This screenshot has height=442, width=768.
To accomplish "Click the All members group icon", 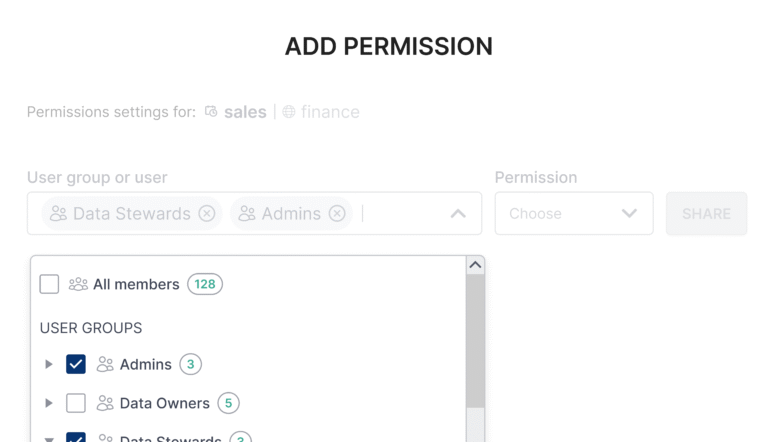I will point(78,284).
